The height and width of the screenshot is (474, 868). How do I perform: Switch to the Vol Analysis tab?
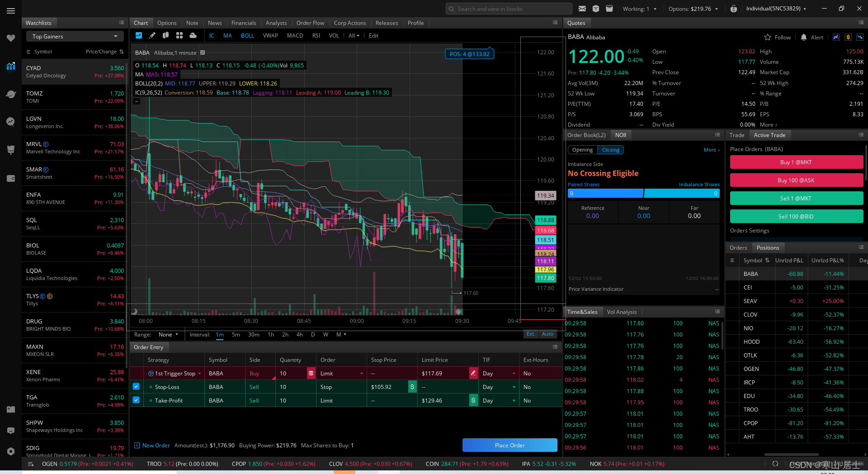pos(622,312)
